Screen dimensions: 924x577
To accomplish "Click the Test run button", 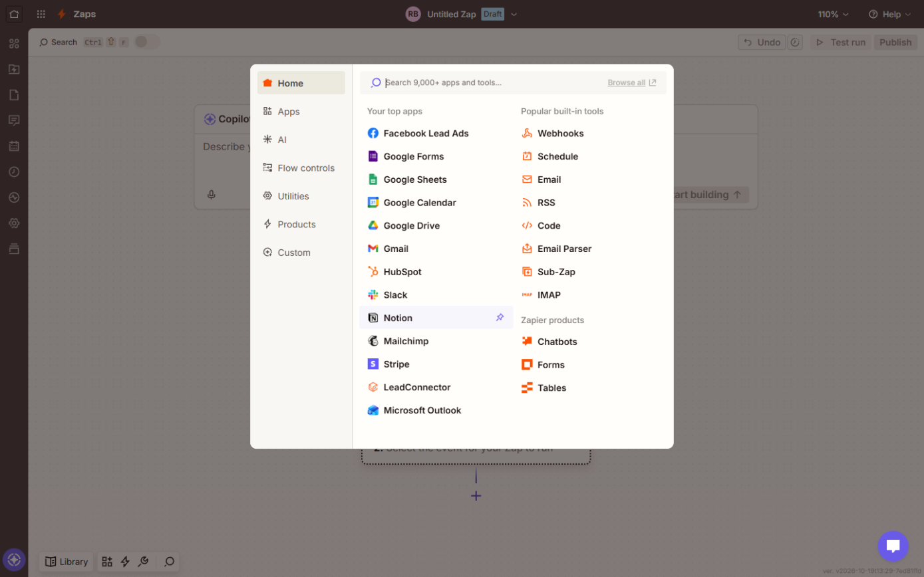I will (x=842, y=43).
